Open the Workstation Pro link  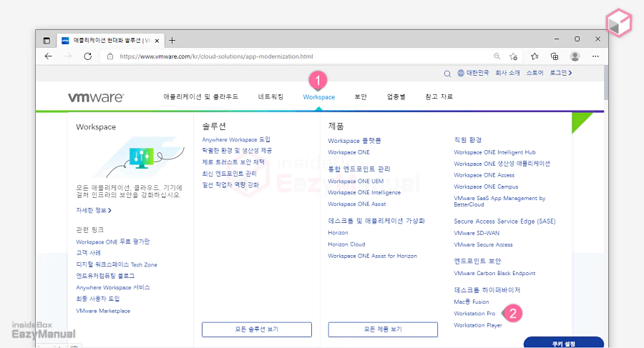coord(475,314)
